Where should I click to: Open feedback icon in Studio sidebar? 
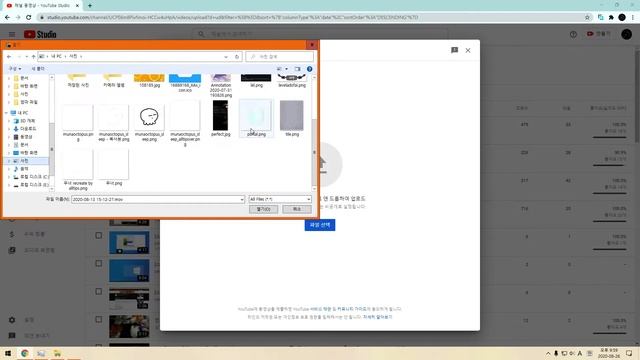click(x=12, y=336)
